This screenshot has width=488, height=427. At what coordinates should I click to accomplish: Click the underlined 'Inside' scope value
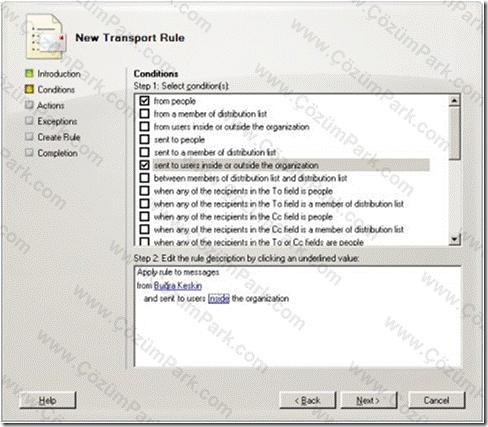(219, 298)
